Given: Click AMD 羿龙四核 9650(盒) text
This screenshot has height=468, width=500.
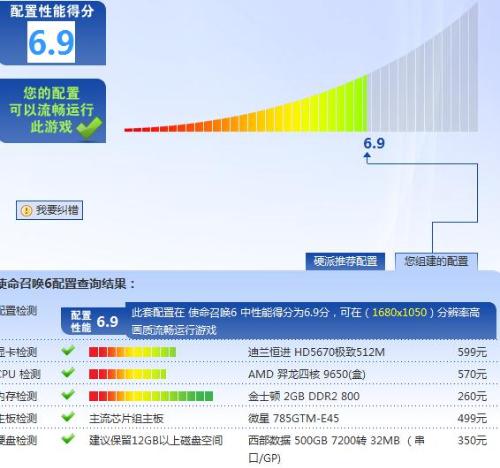Looking at the screenshot, I should 307,374.
